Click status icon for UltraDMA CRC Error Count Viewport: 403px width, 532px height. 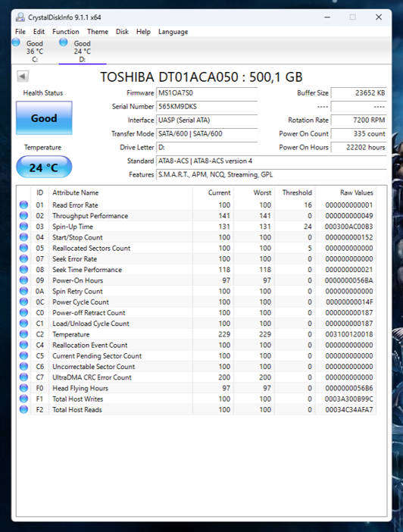pos(23,377)
